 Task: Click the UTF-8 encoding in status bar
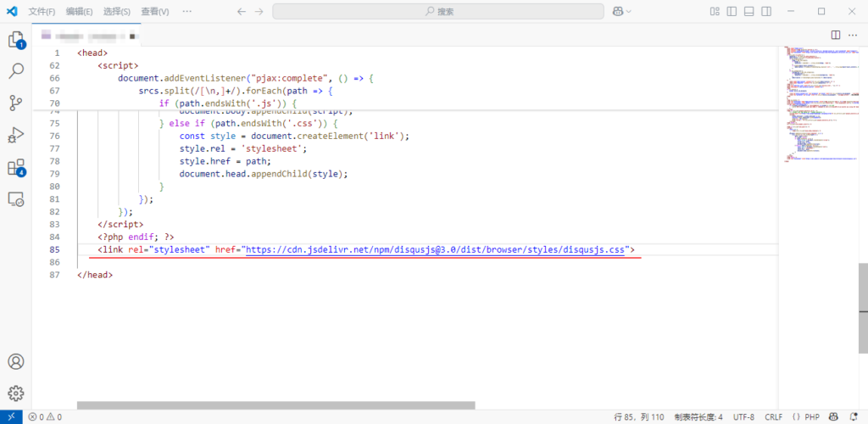coord(743,417)
